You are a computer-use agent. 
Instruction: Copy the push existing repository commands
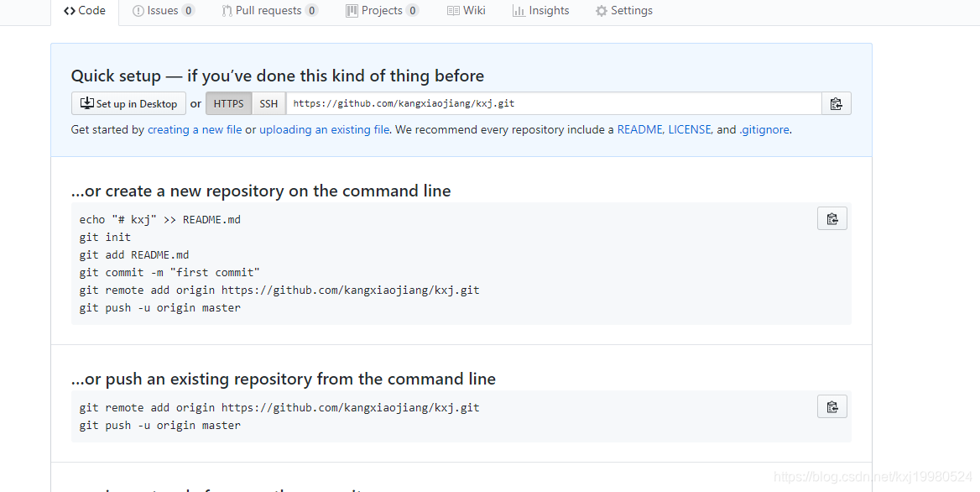pyautogui.click(x=831, y=407)
